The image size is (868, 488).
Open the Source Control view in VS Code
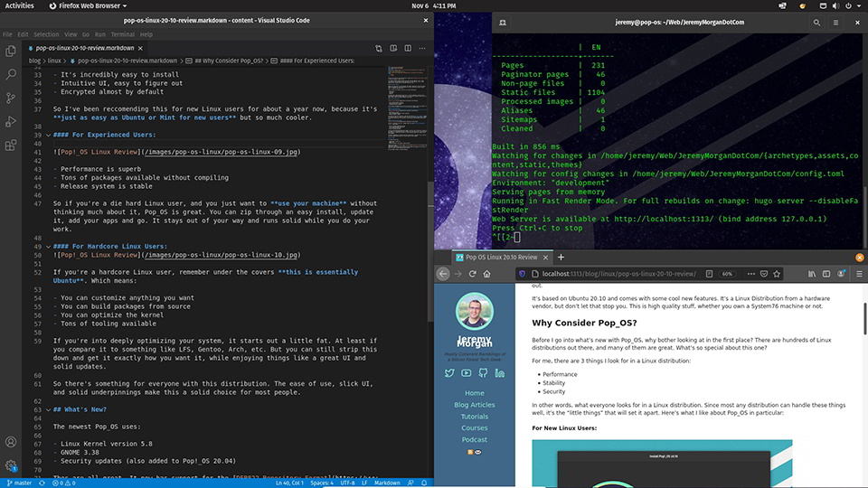[11, 98]
